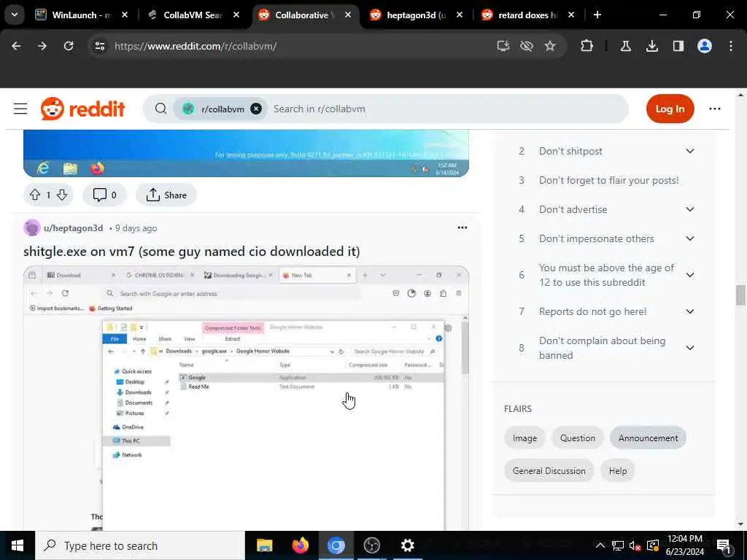Expand rule 8 Don't complain about being banned
Image resolution: width=747 pixels, height=560 pixels.
[x=689, y=348]
